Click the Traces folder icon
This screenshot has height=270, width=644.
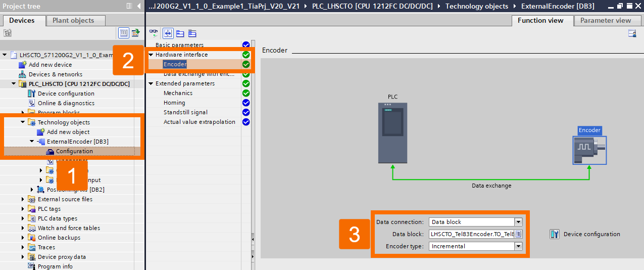click(x=32, y=247)
